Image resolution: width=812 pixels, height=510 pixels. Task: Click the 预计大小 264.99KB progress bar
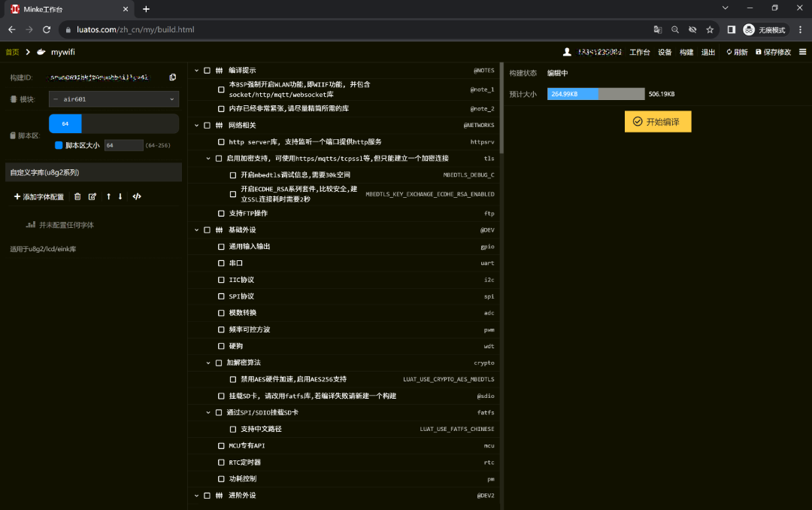pos(595,94)
